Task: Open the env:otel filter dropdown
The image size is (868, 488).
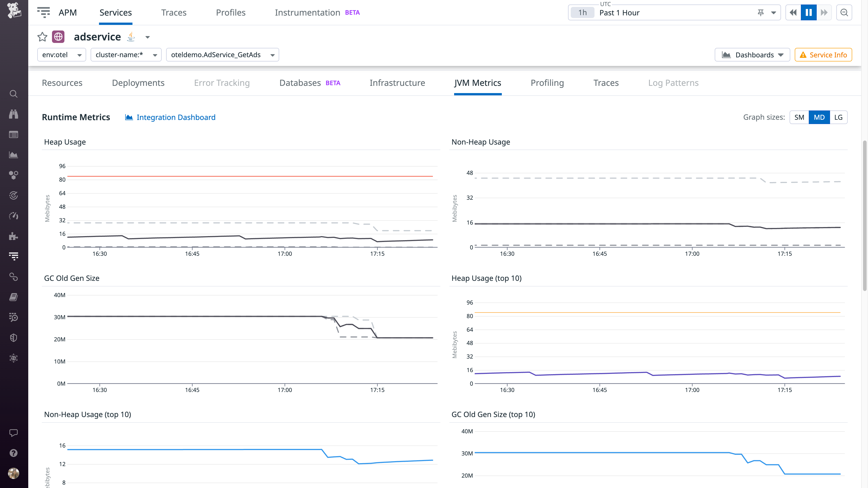Action: tap(62, 54)
